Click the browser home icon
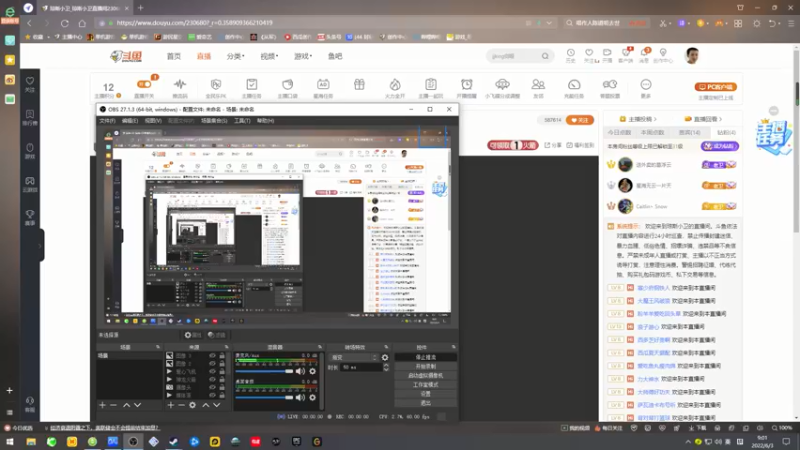This screenshot has width=800, height=450. coord(82,23)
